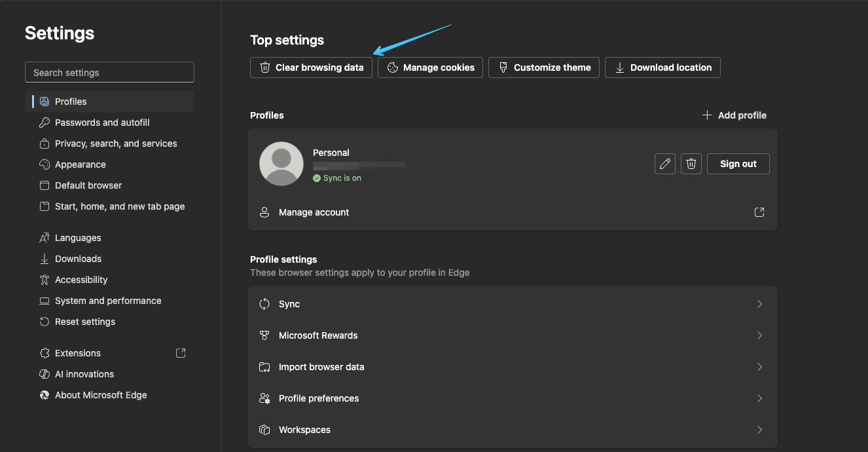Click the pencil edit profile icon

pyautogui.click(x=665, y=164)
